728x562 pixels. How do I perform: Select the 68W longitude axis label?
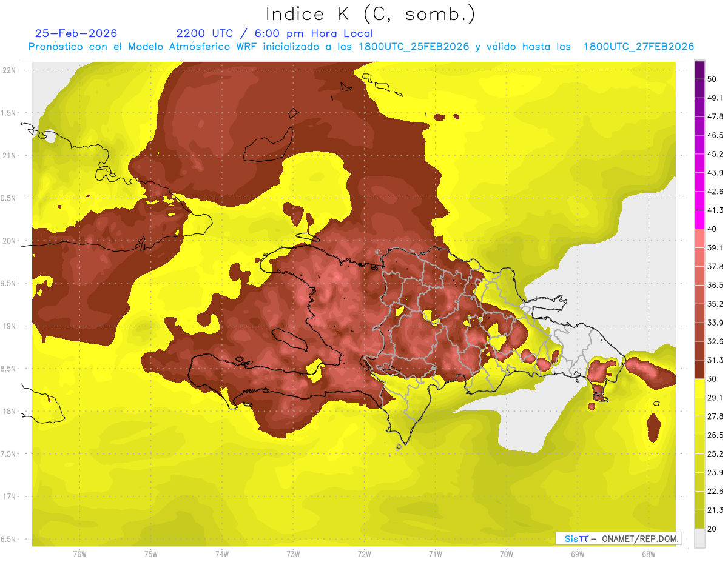[648, 554]
